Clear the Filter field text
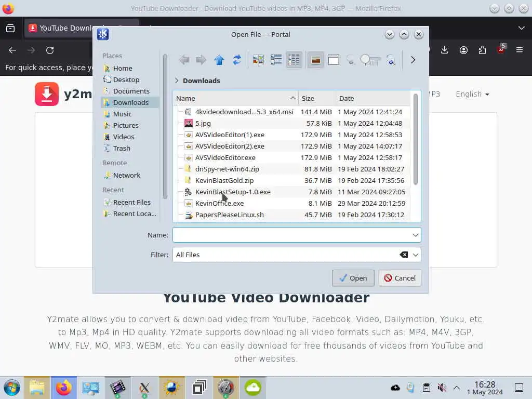This screenshot has width=532, height=399. (x=404, y=255)
